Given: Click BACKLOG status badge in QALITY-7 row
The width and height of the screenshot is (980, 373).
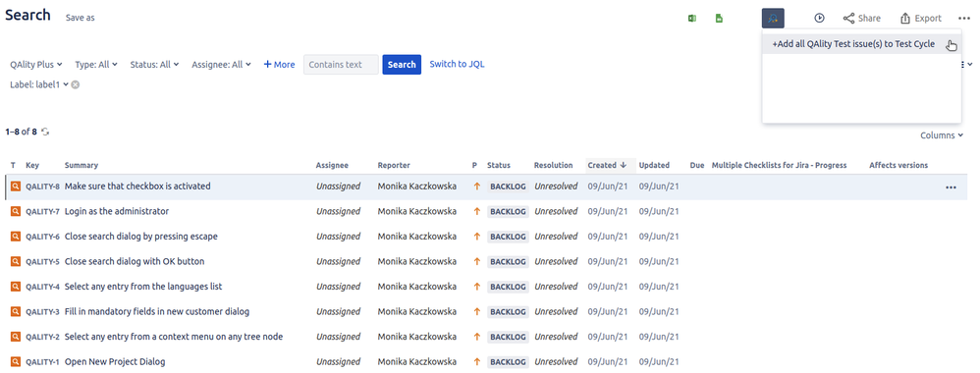Looking at the screenshot, I should tap(508, 212).
